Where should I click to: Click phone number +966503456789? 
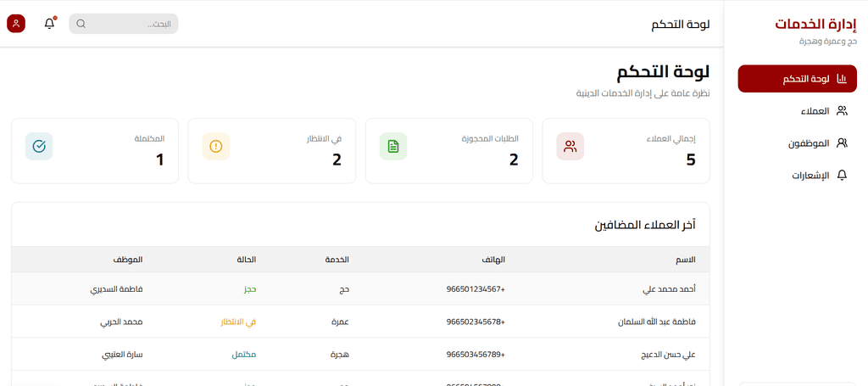pyautogui.click(x=476, y=355)
